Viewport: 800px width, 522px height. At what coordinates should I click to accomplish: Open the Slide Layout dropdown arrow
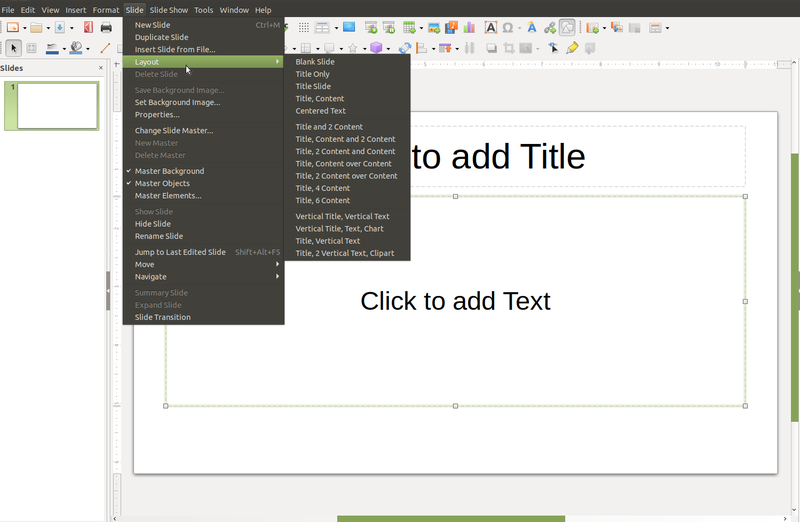click(x=667, y=28)
